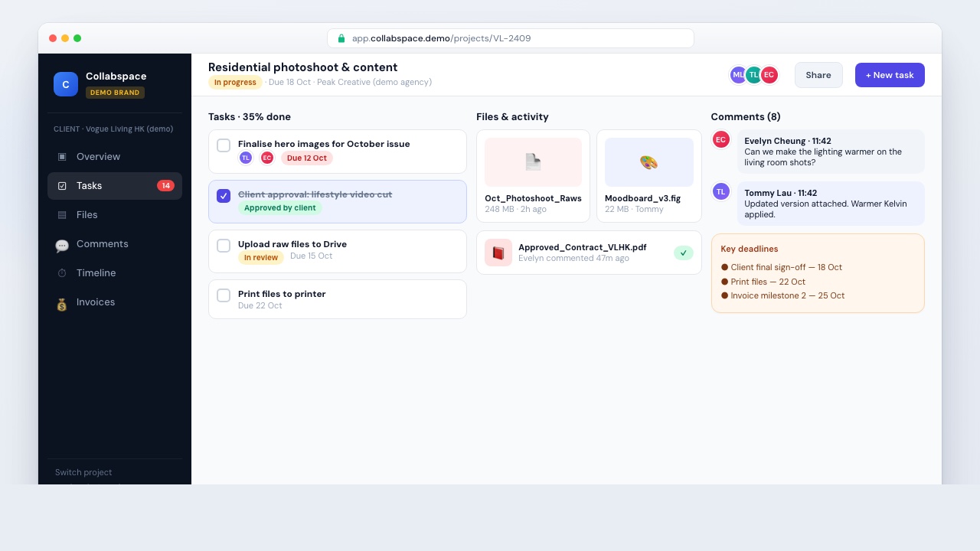Click the green lock icon in address bar
The height and width of the screenshot is (551, 980).
click(341, 38)
